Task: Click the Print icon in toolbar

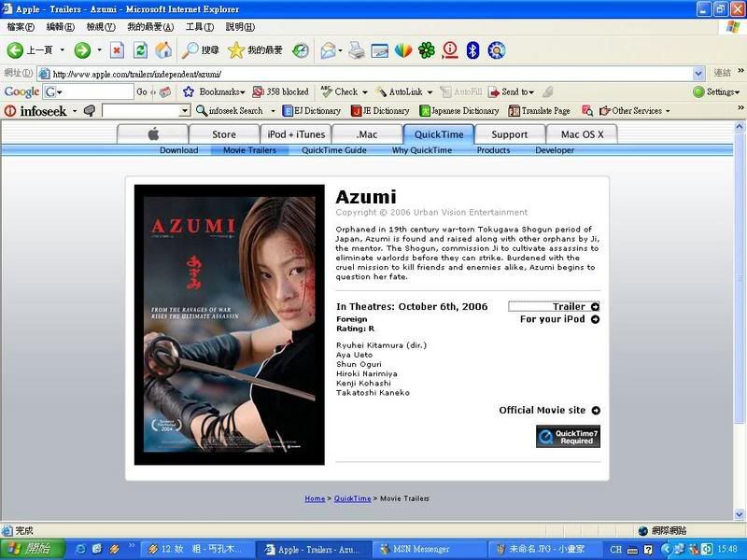Action: (x=357, y=50)
